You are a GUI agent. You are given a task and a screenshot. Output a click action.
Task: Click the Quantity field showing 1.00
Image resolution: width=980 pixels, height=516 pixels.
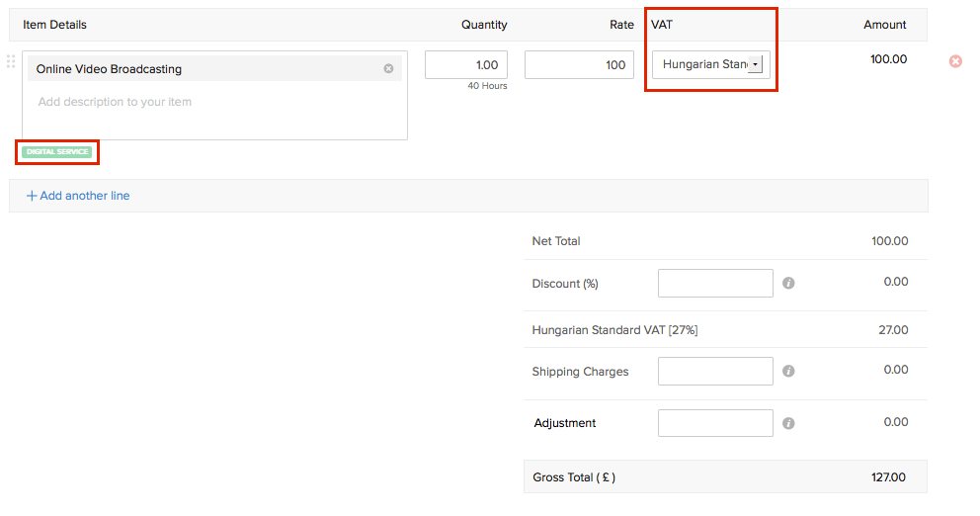point(466,65)
